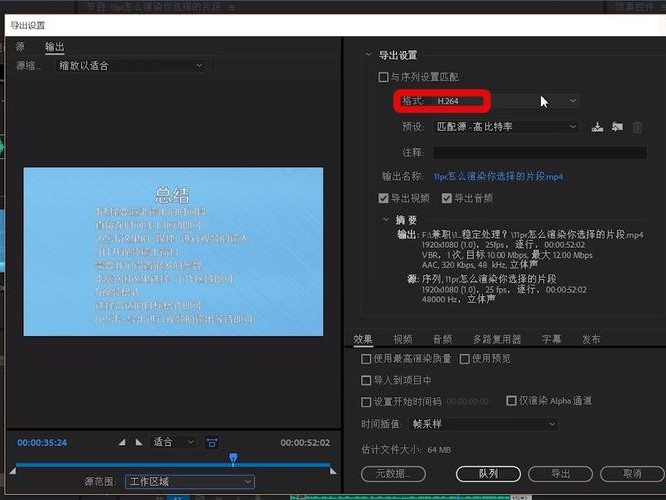Uncheck export video checkbox
The width and height of the screenshot is (666, 500).
coord(383,198)
